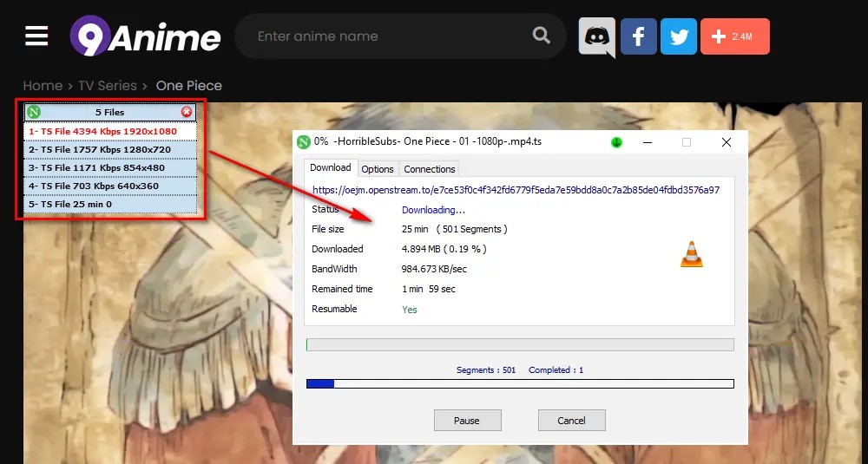Switch to the Connections tab

(x=429, y=169)
